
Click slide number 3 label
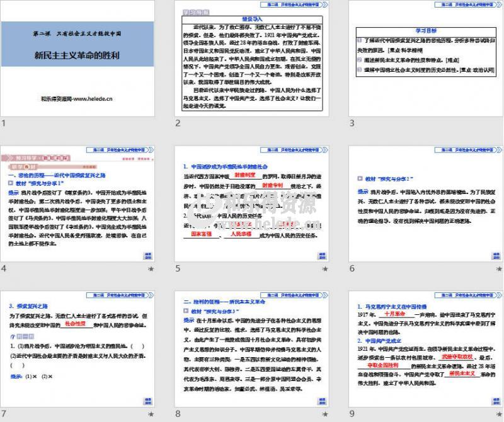tap(352, 123)
